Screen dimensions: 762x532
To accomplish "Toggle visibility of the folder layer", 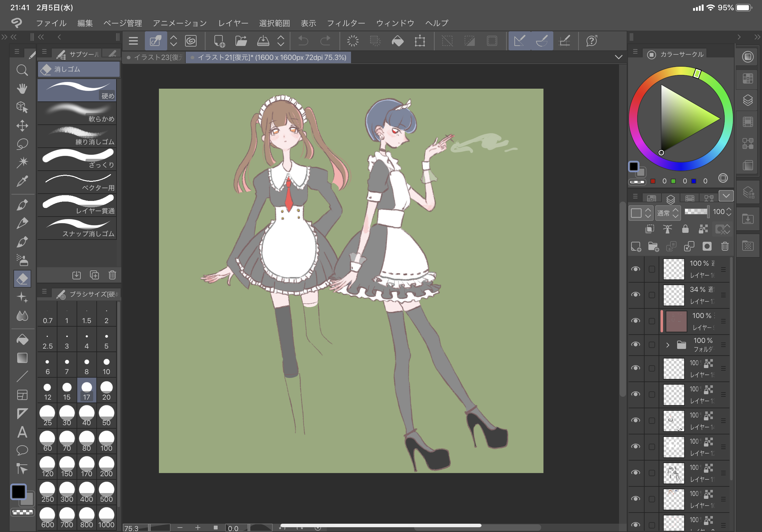I will (x=636, y=344).
